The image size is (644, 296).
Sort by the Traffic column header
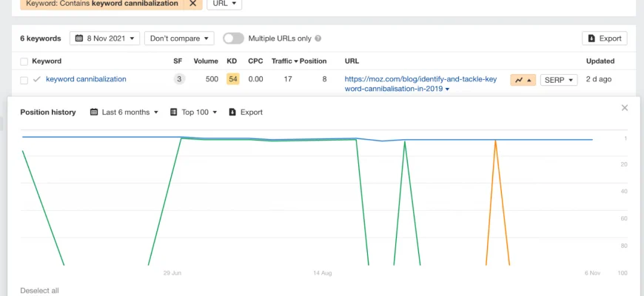(284, 61)
